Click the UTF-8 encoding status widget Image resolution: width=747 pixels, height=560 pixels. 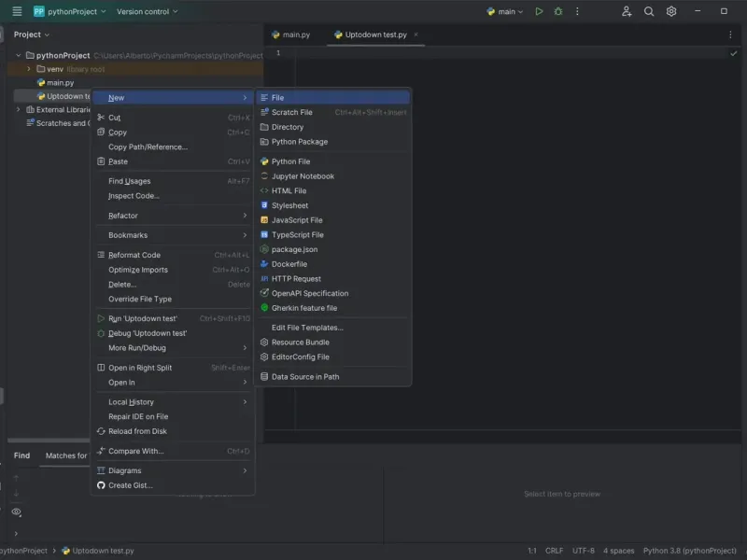[x=583, y=551]
